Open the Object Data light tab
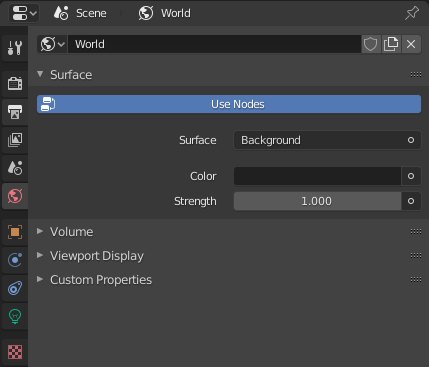The image size is (429, 367). pyautogui.click(x=15, y=316)
